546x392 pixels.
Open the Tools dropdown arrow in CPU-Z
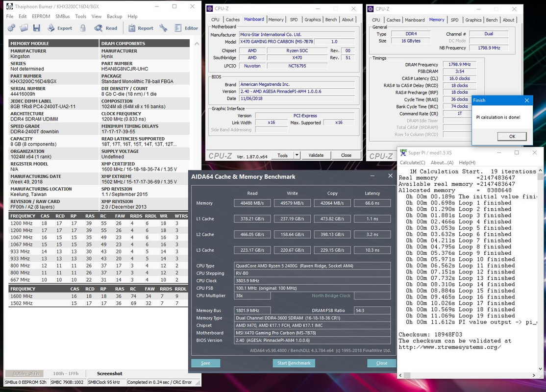click(297, 155)
